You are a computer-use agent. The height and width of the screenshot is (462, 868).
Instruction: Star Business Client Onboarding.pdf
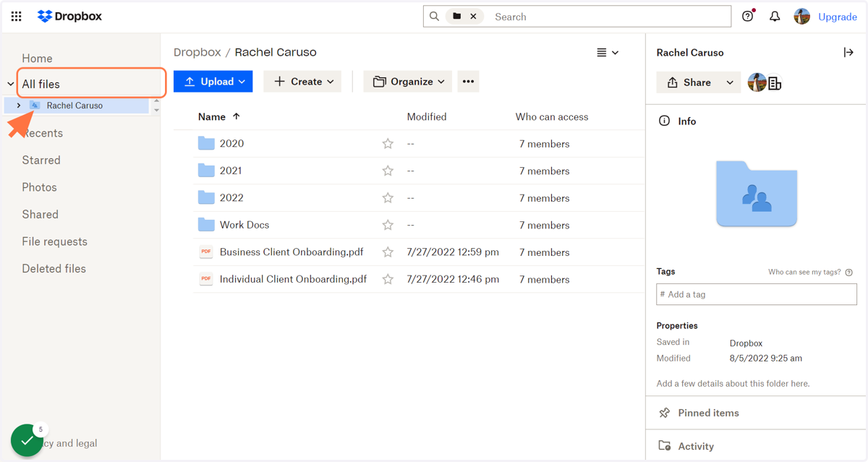(x=388, y=252)
